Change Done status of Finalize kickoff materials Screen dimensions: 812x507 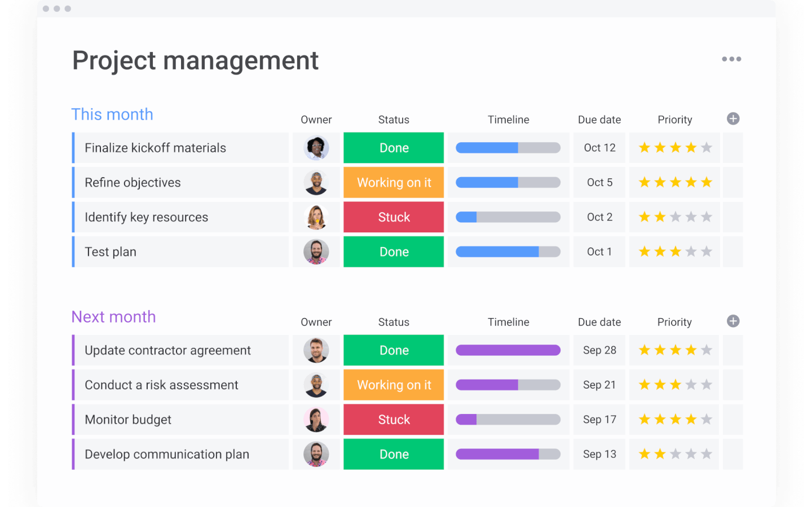[394, 148]
